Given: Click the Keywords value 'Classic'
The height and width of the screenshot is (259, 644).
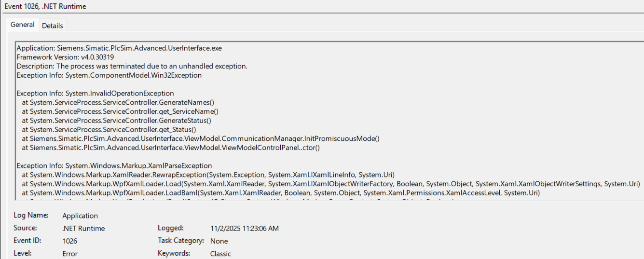Looking at the screenshot, I should 220,253.
